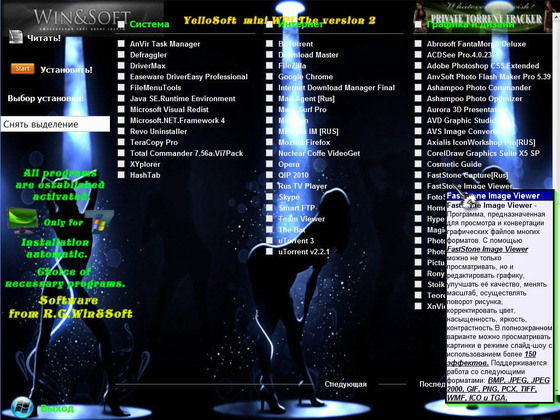The height and width of the screenshot is (420, 560).
Task: Check the uTorrent v2.2.1 checkbox
Action: (269, 251)
